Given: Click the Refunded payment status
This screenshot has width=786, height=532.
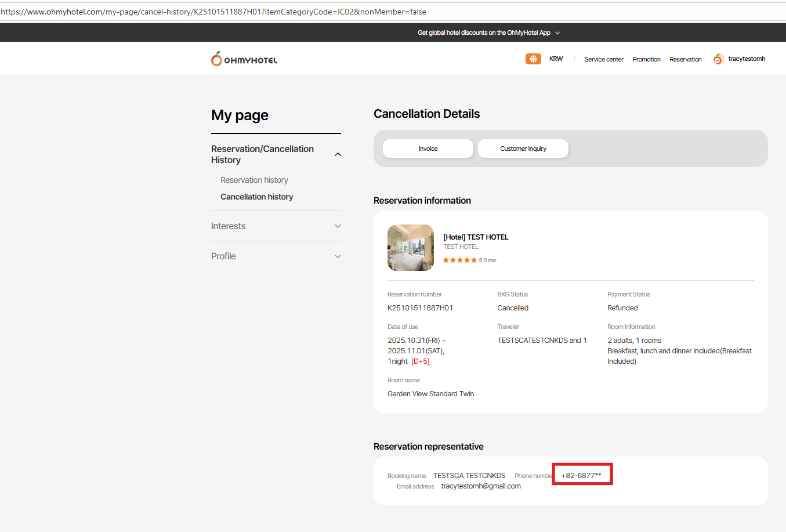Looking at the screenshot, I should (x=622, y=308).
